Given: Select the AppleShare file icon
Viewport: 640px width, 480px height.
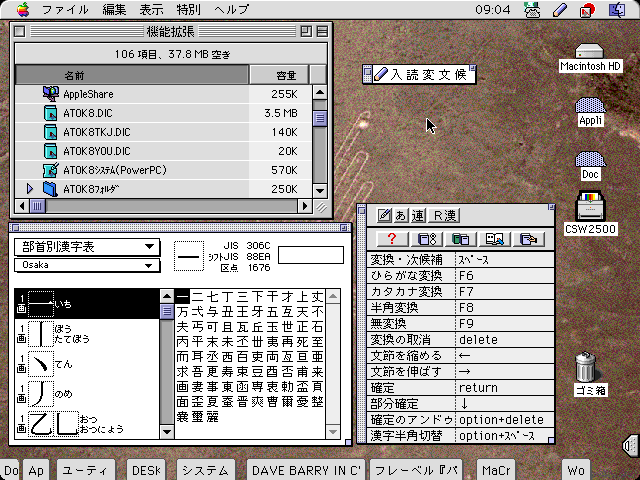Looking at the screenshot, I should [51, 93].
